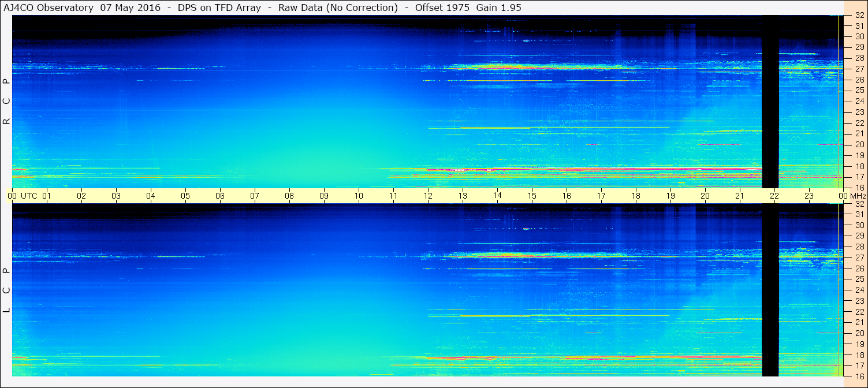Click the 16 hour label on time axis

pos(567,196)
